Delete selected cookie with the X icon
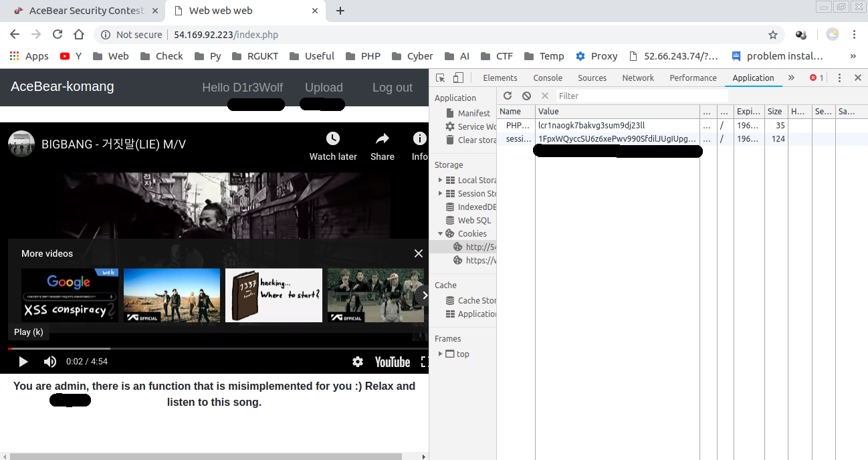868x460 pixels. pyautogui.click(x=545, y=96)
